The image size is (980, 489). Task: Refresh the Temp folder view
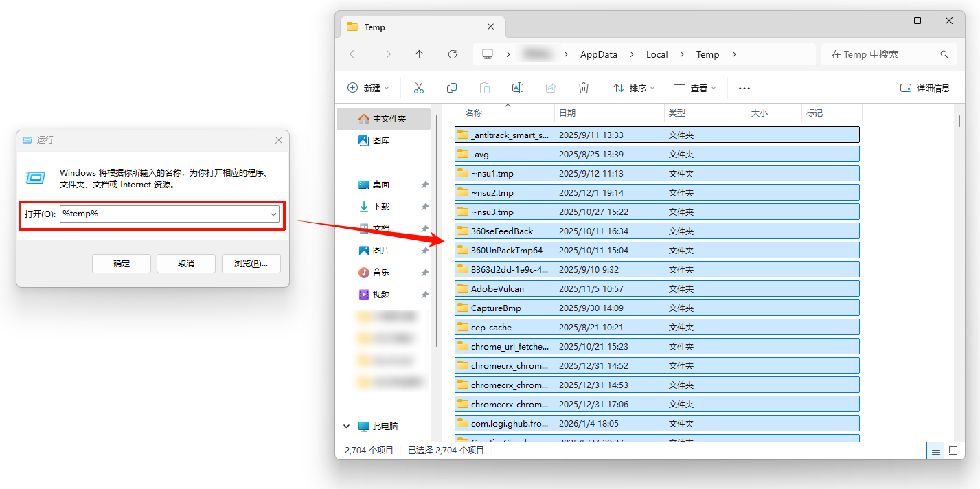pyautogui.click(x=453, y=54)
